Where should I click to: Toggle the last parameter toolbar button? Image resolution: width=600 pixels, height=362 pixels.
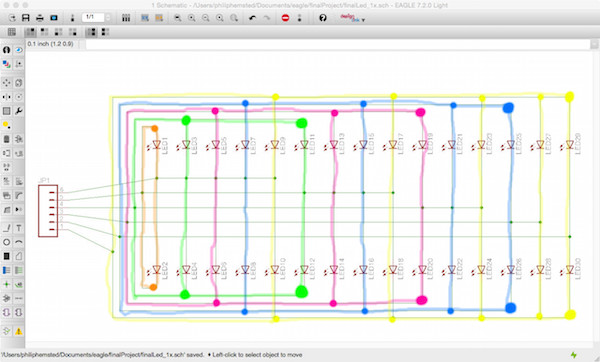pyautogui.click(x=105, y=32)
